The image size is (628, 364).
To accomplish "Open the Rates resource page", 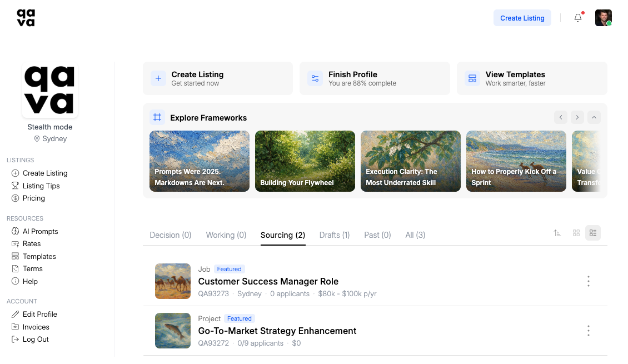I will [x=32, y=244].
